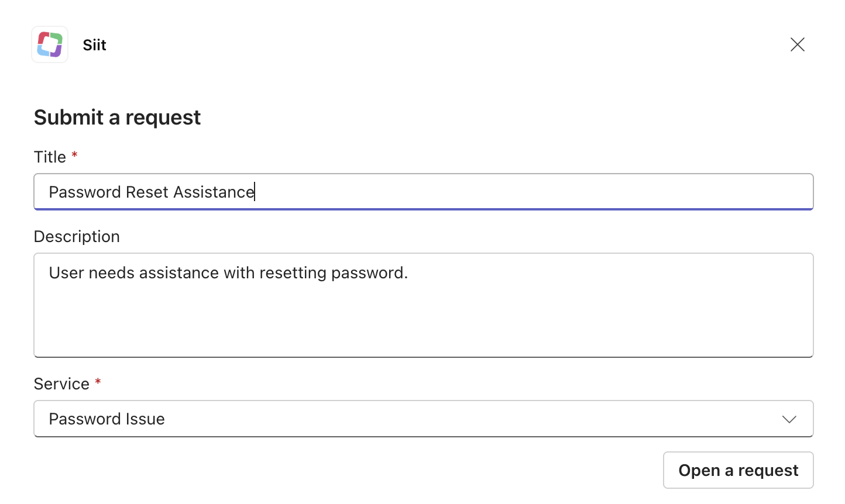Click the Description field label
This screenshot has width=845, height=504.
(77, 236)
